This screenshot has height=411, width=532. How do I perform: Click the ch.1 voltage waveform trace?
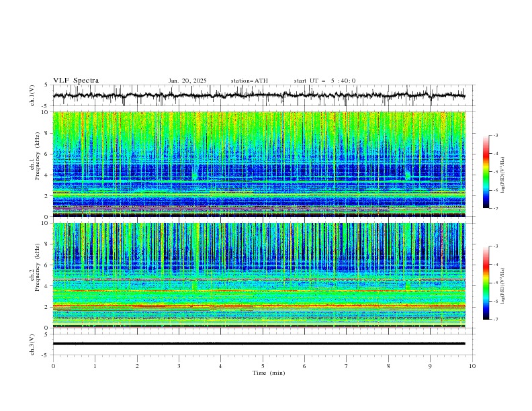click(259, 95)
